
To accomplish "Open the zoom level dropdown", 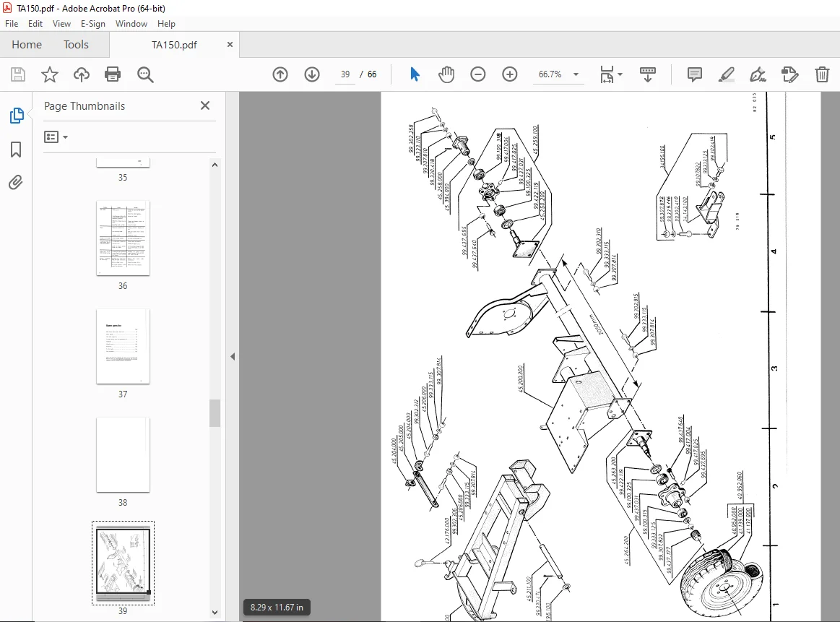I will (x=576, y=74).
